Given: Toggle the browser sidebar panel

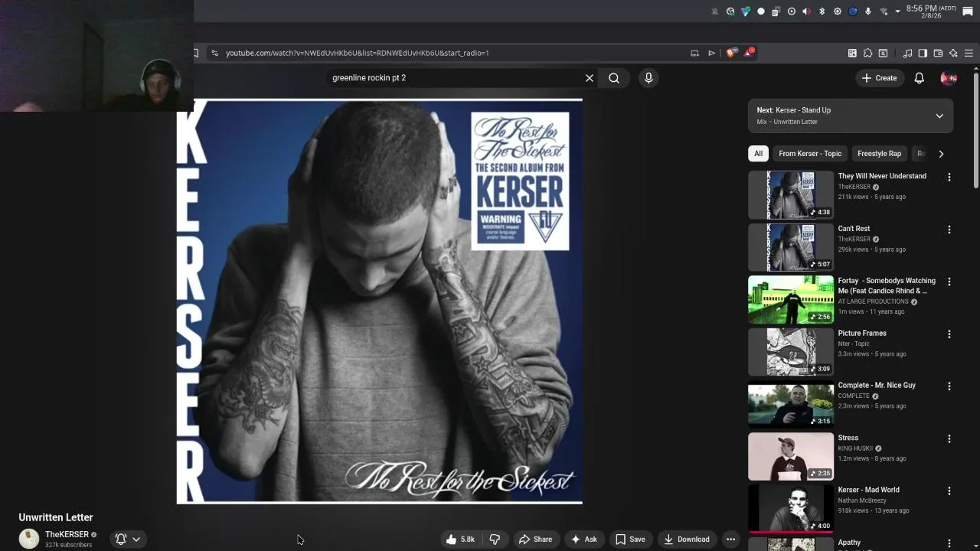Looking at the screenshot, I should click(x=923, y=53).
